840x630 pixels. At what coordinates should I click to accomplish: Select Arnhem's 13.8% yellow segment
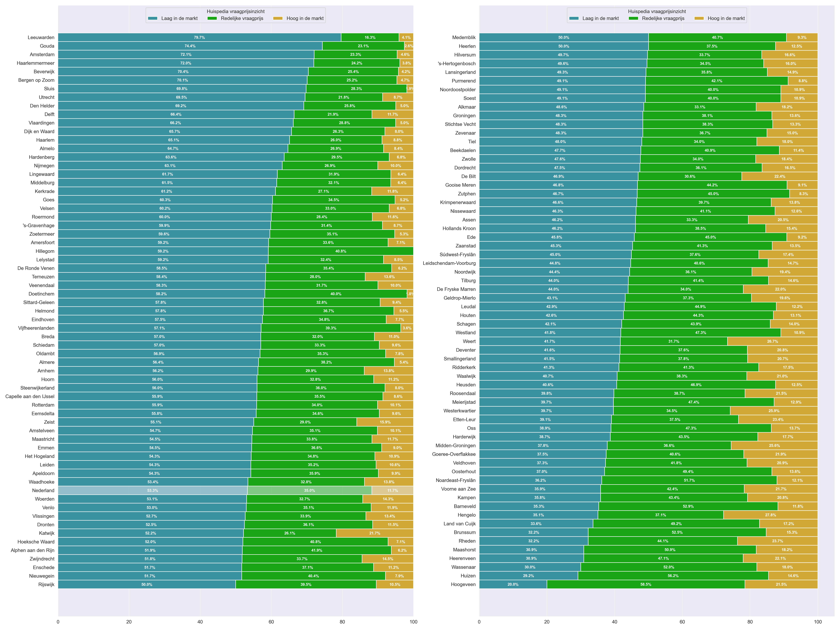point(389,371)
